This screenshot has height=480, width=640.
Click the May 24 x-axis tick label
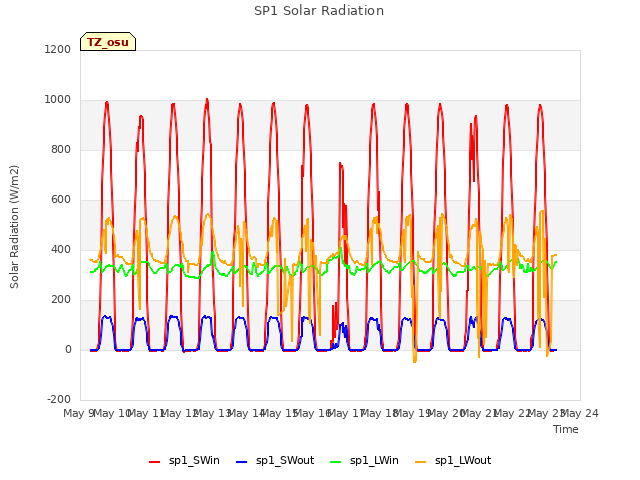580,414
